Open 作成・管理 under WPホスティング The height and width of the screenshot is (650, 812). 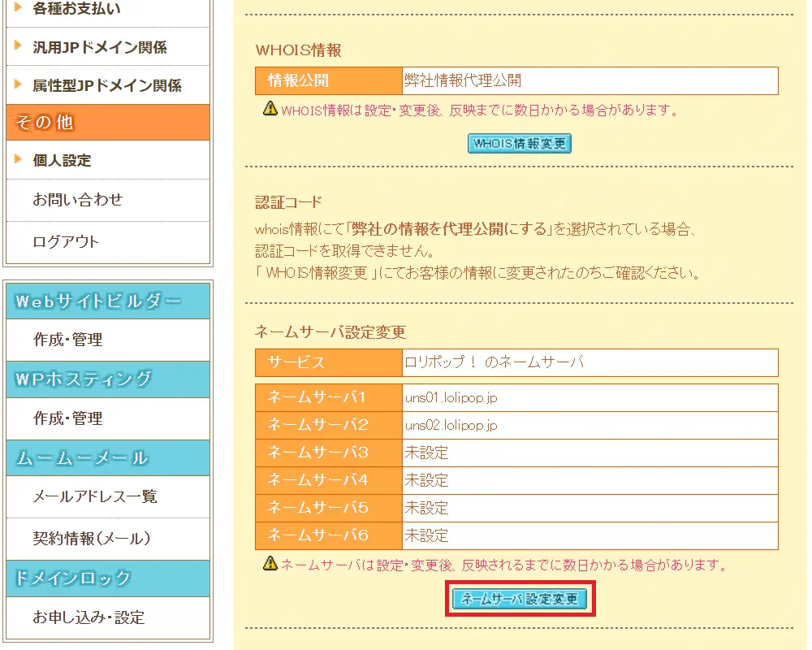tap(67, 418)
